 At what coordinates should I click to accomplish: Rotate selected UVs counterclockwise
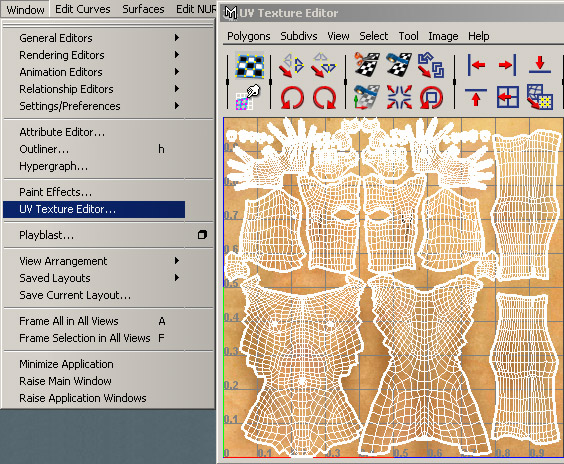coord(292,97)
